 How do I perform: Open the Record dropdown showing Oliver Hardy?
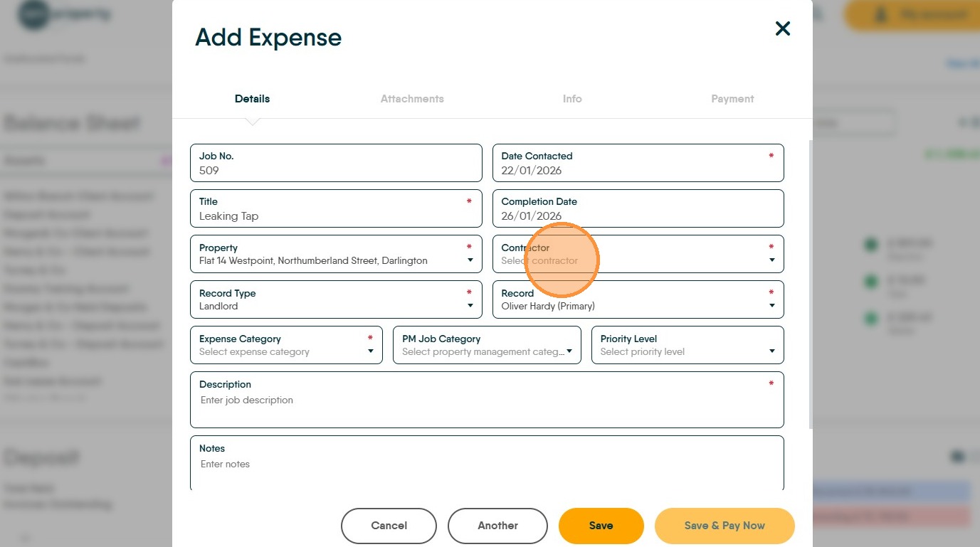[x=637, y=306]
